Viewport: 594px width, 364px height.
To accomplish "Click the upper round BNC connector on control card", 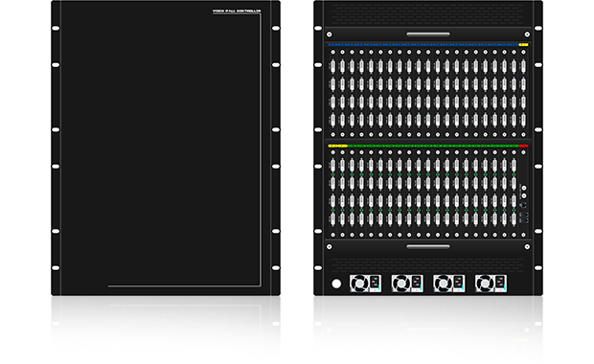I will (524, 188).
